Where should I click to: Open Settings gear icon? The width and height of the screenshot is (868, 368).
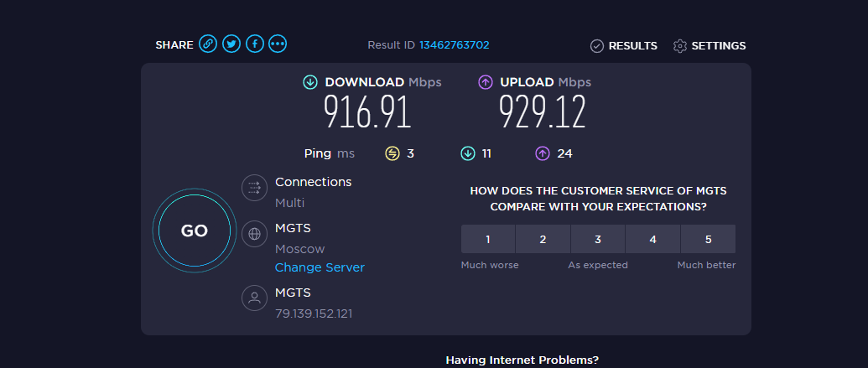point(680,46)
